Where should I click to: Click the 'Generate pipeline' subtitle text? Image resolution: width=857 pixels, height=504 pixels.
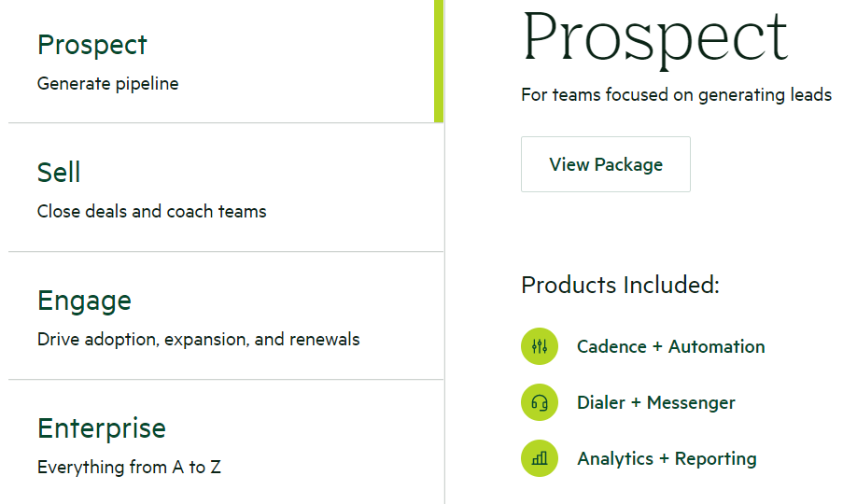(x=107, y=84)
